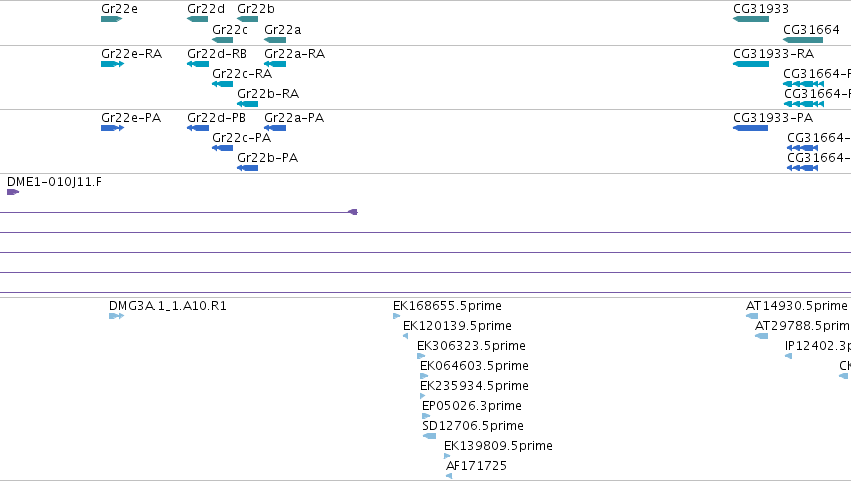Select the Gr22b gene glyph label
This screenshot has width=851, height=481.
pos(256,9)
